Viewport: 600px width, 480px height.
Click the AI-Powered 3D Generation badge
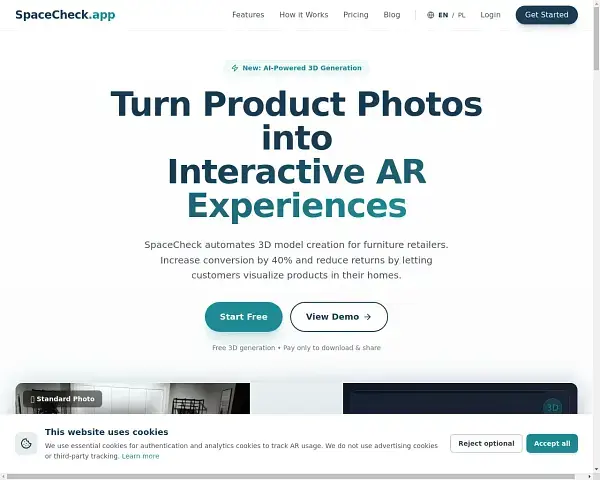point(296,68)
